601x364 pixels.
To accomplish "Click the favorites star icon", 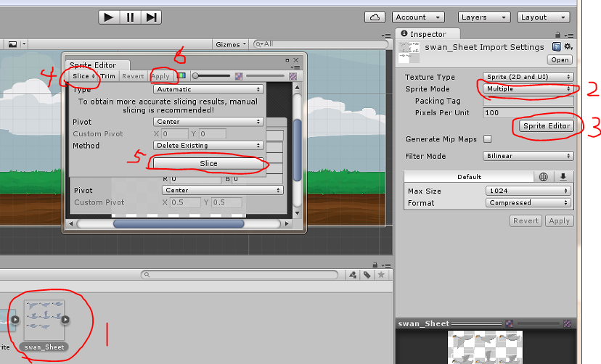I will tap(381, 275).
